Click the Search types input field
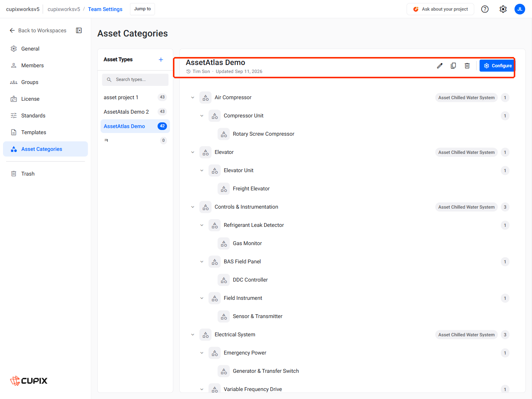 tap(135, 79)
